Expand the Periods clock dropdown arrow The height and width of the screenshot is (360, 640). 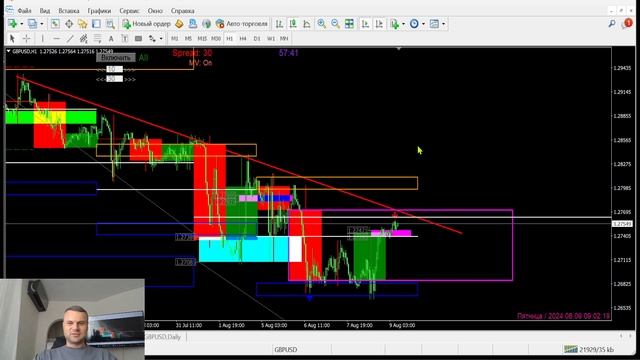(x=423, y=24)
